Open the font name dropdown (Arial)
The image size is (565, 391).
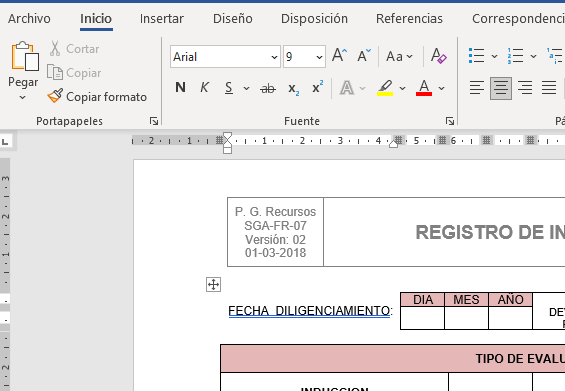[274, 57]
